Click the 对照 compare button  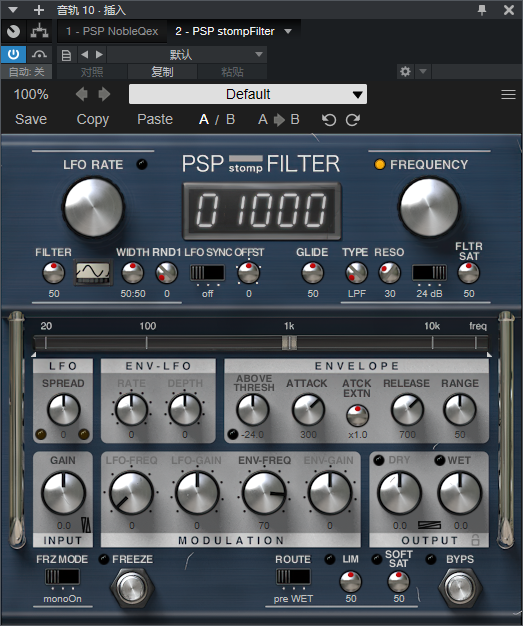tap(92, 72)
